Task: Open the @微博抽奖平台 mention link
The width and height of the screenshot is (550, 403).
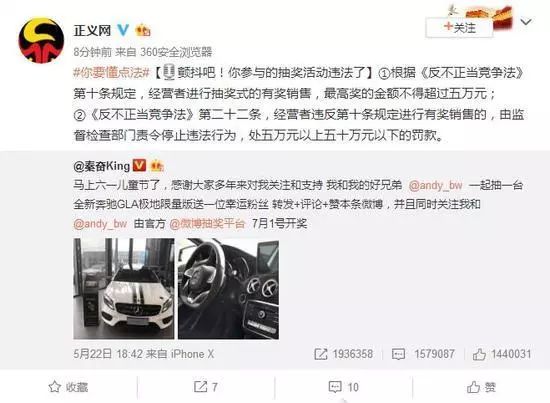Action: tap(207, 223)
